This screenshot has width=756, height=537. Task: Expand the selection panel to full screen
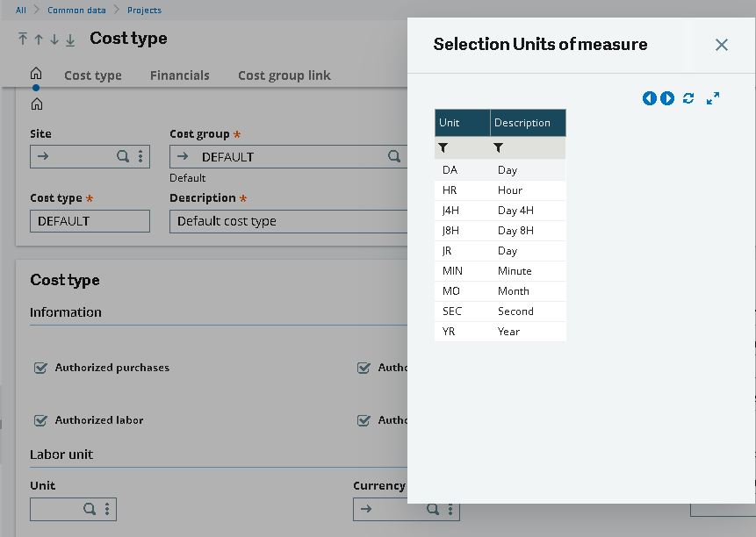point(713,98)
